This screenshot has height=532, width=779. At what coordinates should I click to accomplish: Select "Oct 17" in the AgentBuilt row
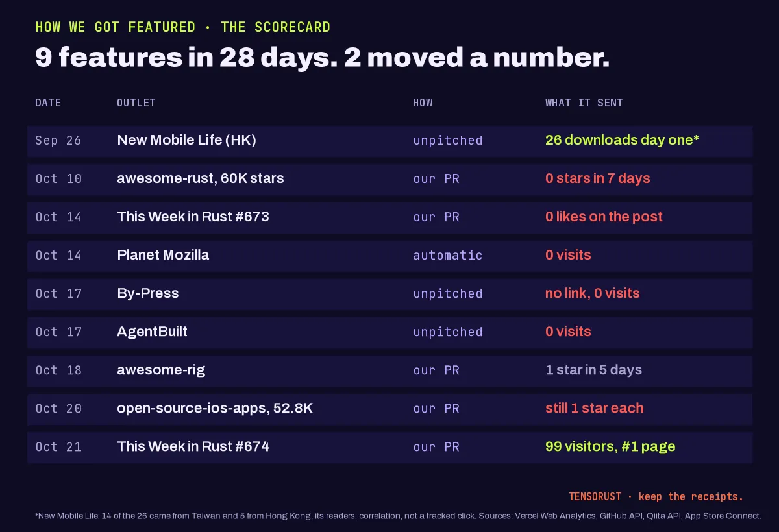coord(58,332)
